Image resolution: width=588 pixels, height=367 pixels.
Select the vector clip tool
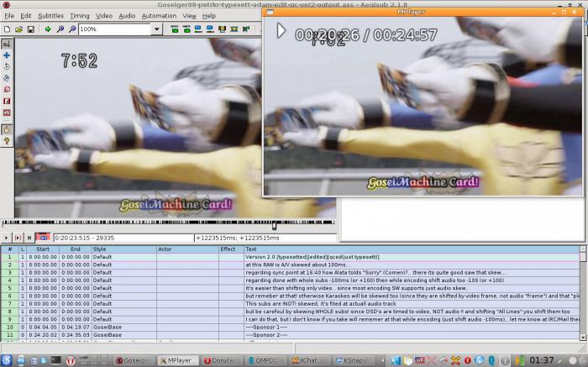click(7, 113)
